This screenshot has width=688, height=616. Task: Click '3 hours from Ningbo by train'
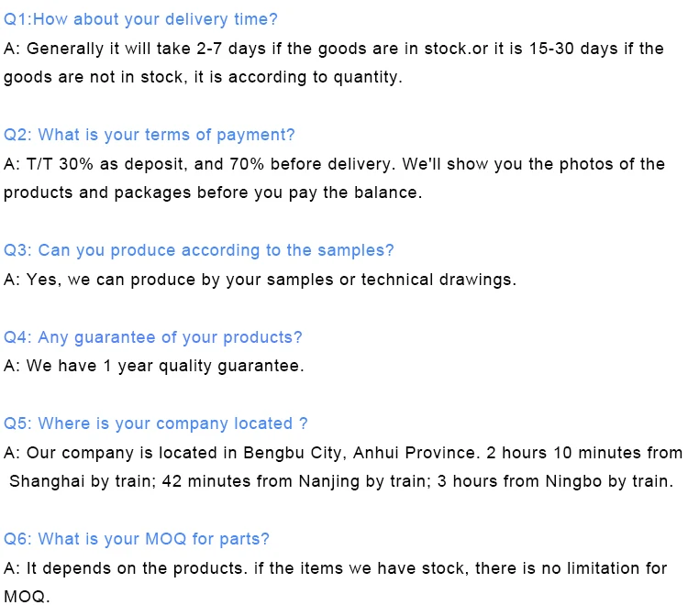click(555, 481)
